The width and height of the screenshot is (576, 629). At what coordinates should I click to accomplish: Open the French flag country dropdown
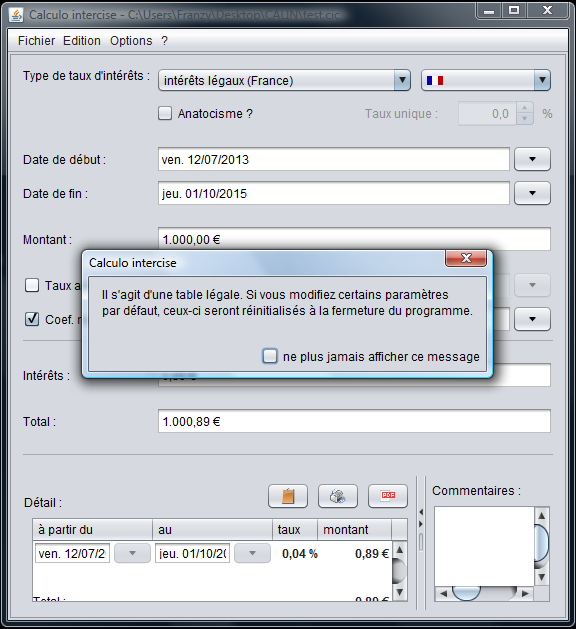[486, 80]
